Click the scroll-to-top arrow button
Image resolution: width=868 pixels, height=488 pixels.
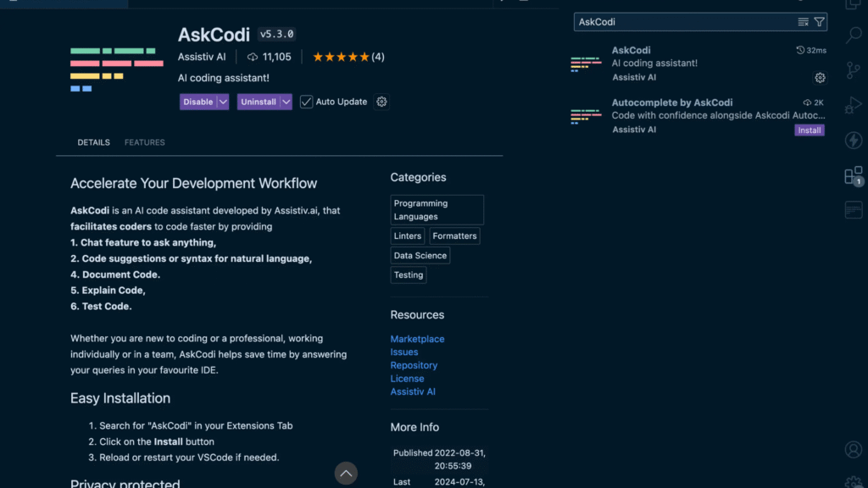[x=346, y=473]
